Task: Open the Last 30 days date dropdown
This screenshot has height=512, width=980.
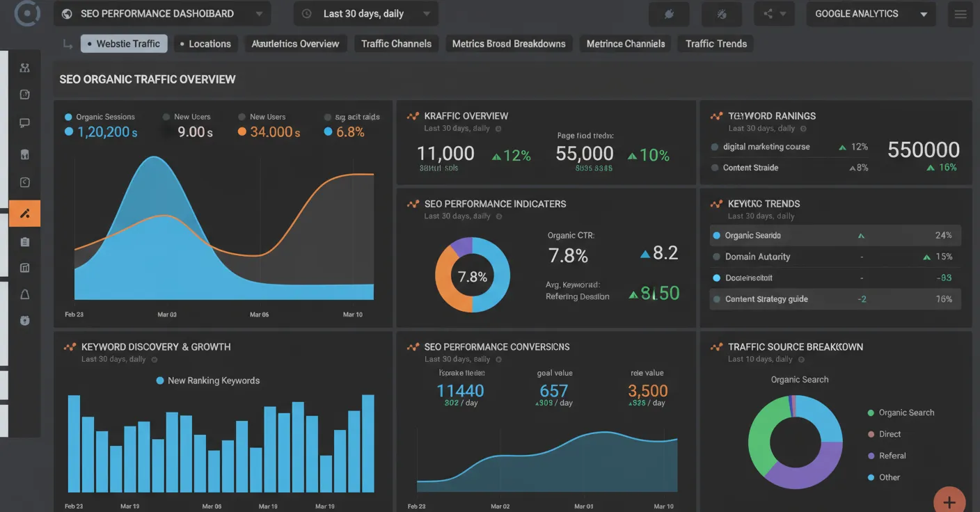Action: click(x=365, y=13)
